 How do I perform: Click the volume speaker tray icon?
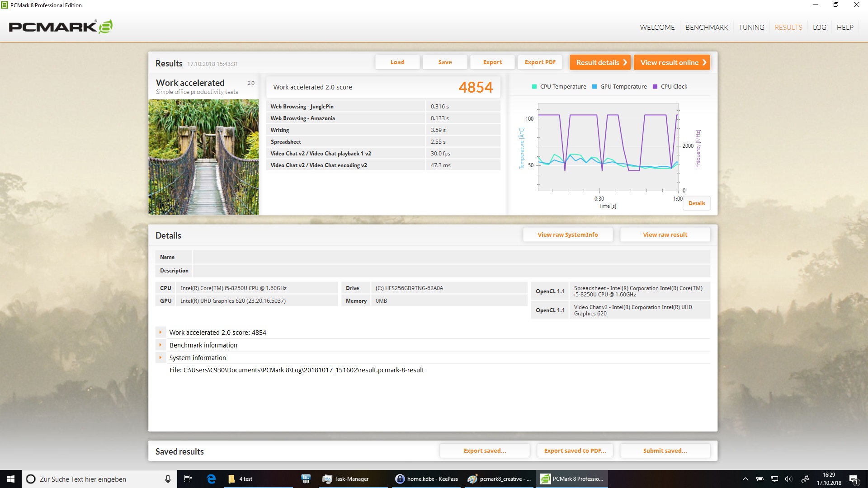(788, 479)
